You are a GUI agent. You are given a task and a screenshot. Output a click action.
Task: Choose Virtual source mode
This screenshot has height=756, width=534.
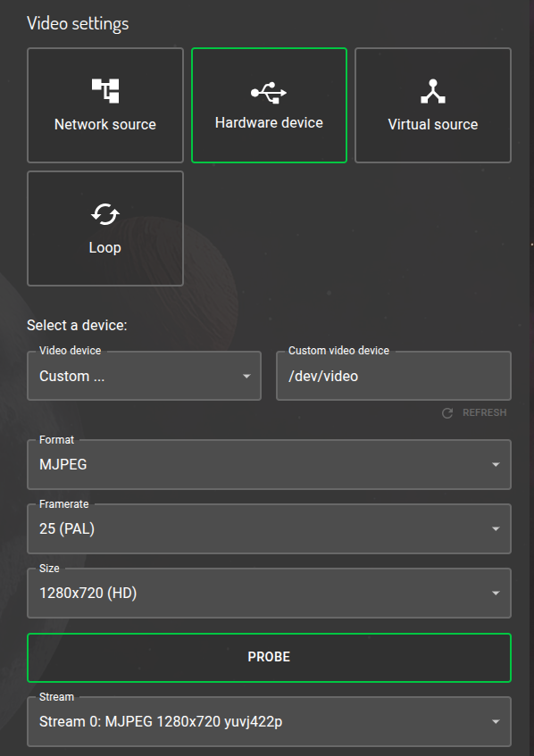pos(432,104)
